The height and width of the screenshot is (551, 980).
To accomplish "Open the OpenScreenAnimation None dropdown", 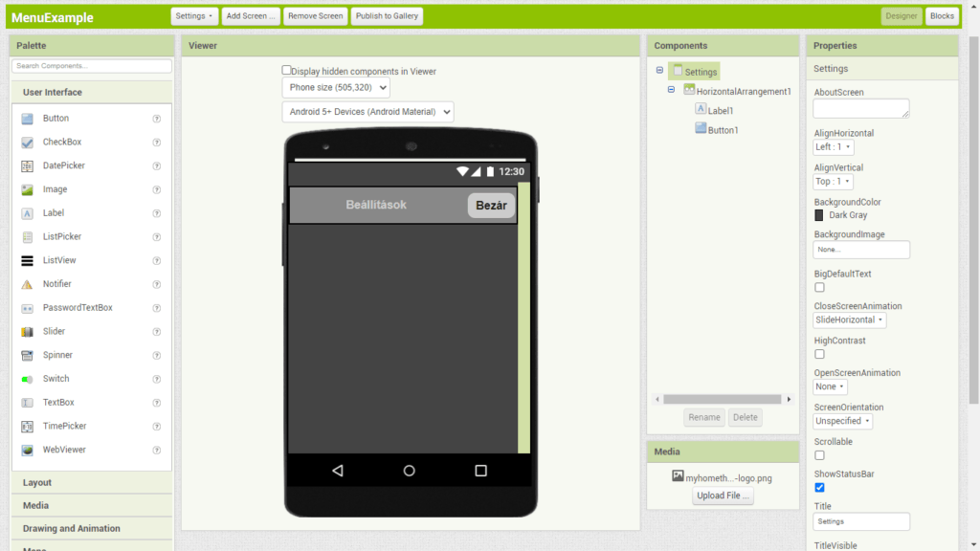I will pos(830,386).
